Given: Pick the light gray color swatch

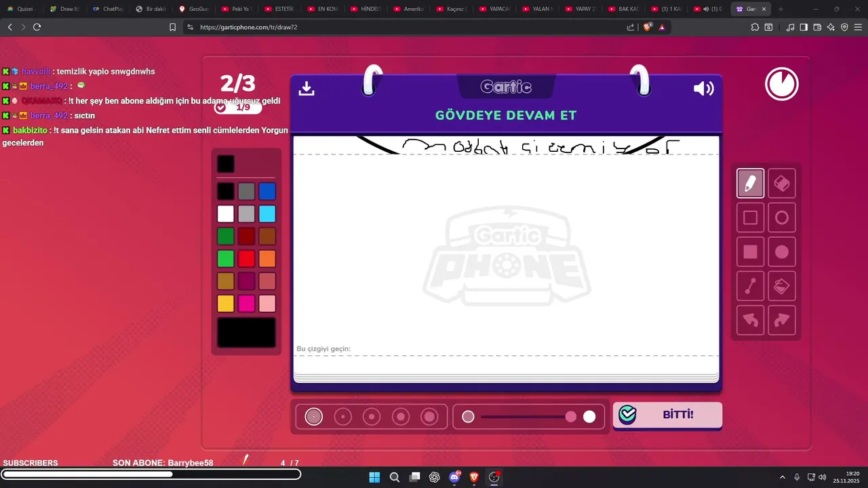Looking at the screenshot, I should (246, 214).
